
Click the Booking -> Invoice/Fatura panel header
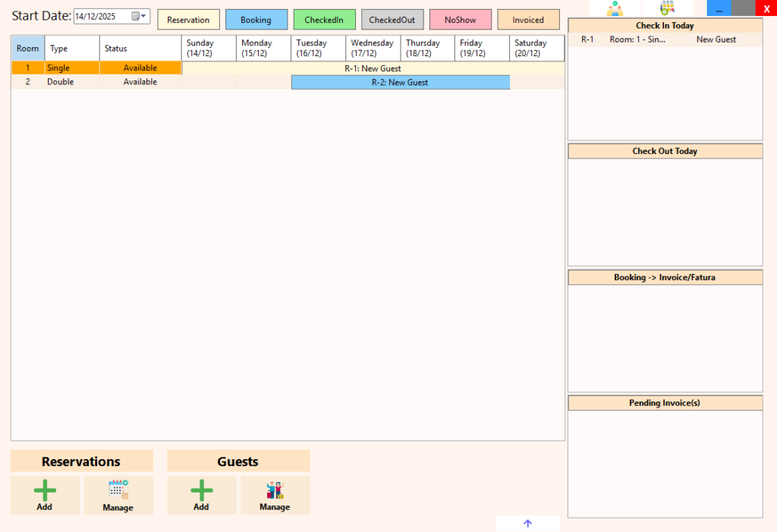[x=665, y=277]
